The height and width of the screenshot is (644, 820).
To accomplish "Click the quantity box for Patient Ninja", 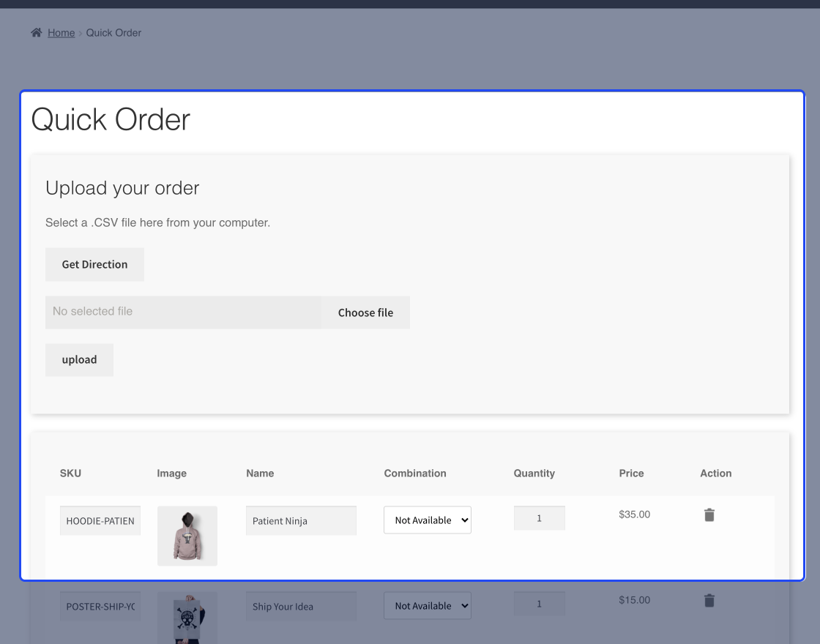I will (539, 517).
